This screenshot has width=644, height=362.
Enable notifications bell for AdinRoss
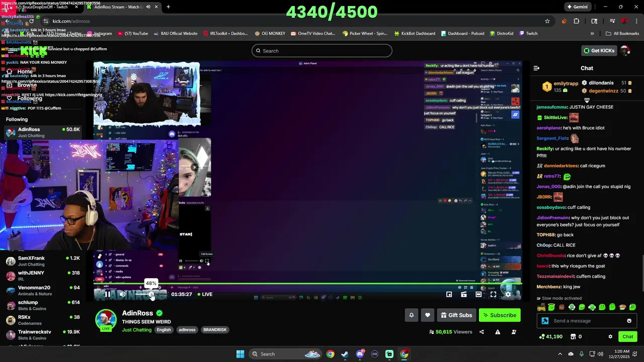(411, 315)
